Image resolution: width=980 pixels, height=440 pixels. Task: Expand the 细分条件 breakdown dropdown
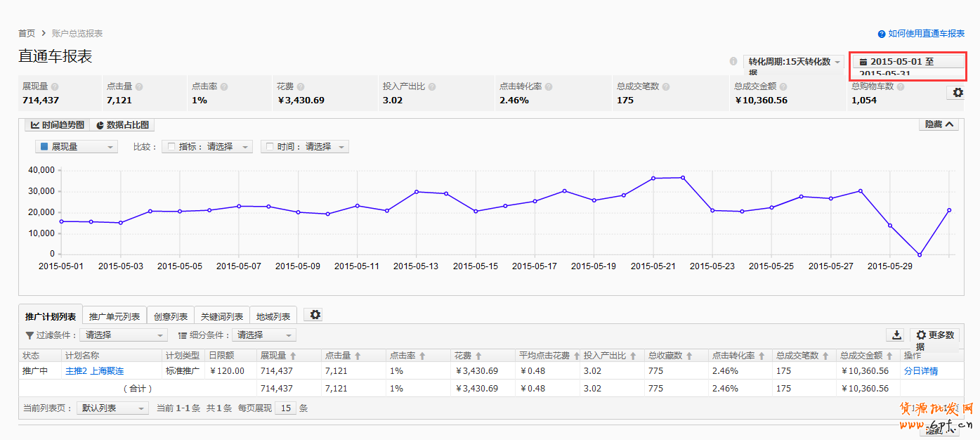[x=266, y=335]
